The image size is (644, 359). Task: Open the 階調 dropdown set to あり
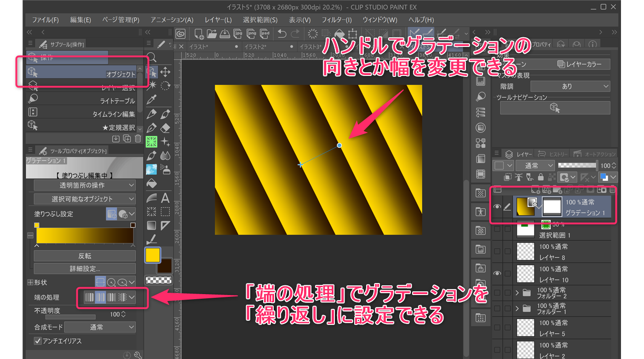point(570,86)
